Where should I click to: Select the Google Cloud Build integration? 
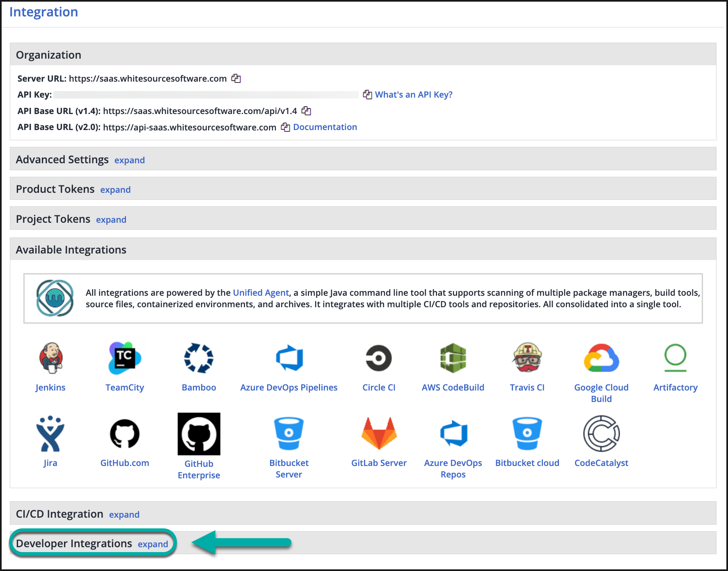[601, 359]
